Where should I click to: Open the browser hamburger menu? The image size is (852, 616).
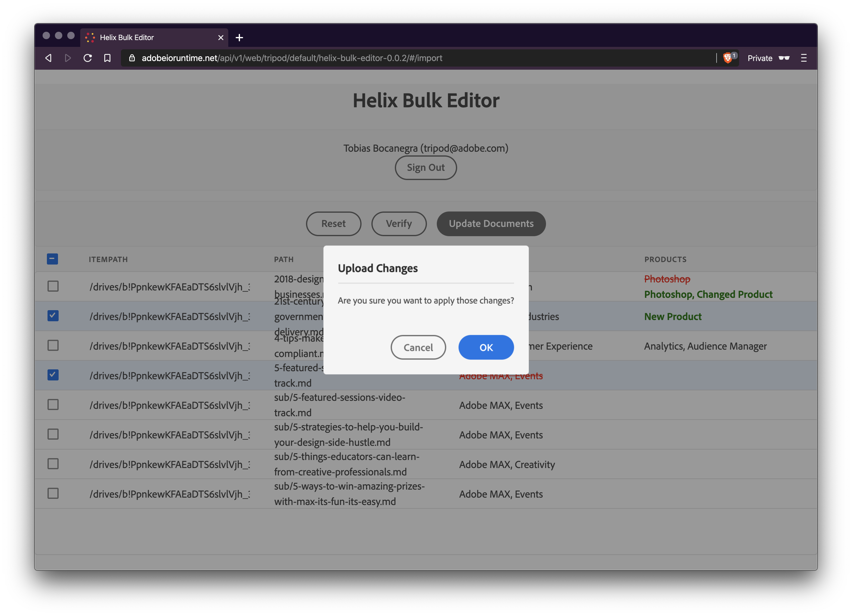tap(804, 58)
